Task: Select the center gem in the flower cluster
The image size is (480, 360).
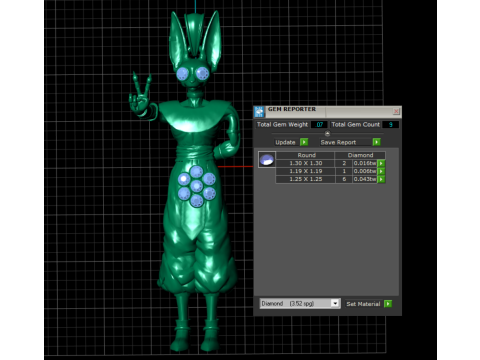Action: 197,186
